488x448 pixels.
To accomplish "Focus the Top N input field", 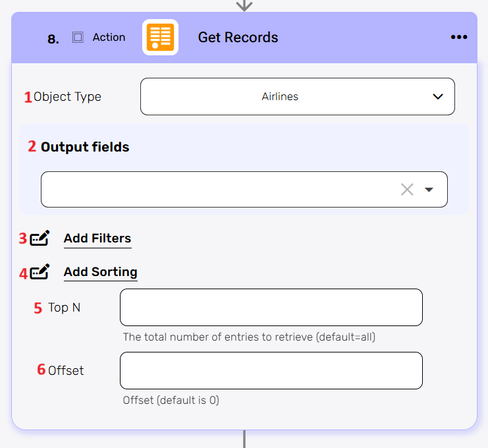I will pos(271,307).
